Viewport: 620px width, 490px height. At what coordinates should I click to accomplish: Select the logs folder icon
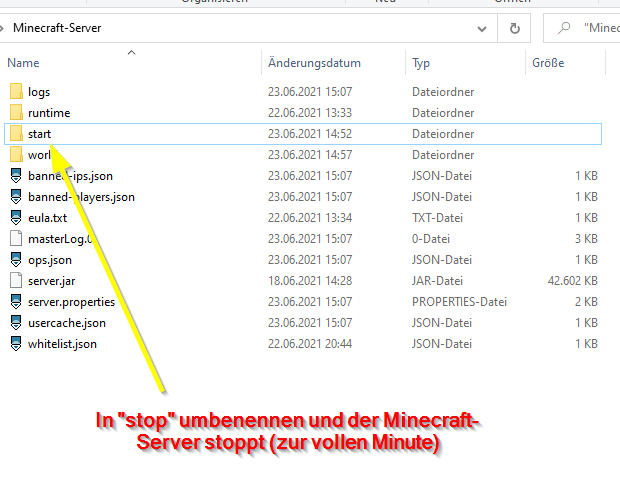click(x=16, y=91)
